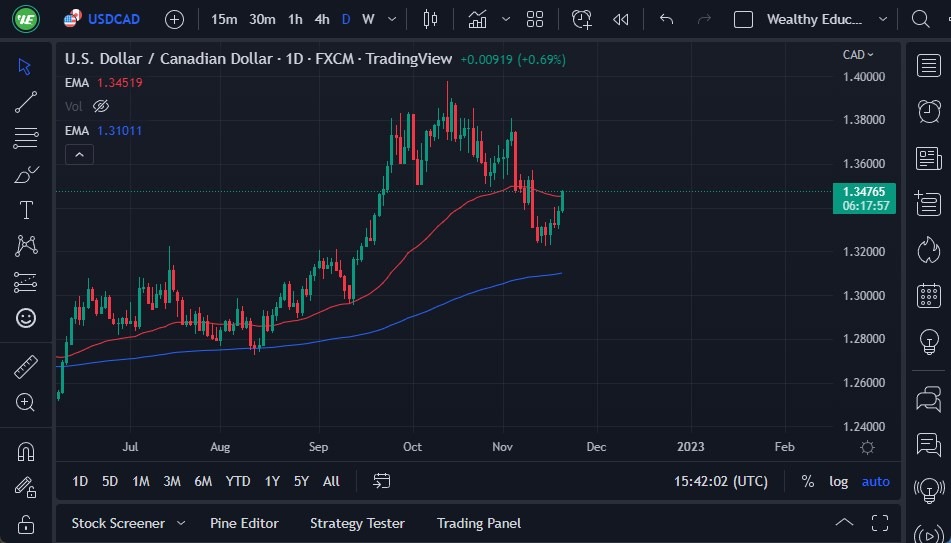Open the CAD currency dropdown

[x=858, y=55]
